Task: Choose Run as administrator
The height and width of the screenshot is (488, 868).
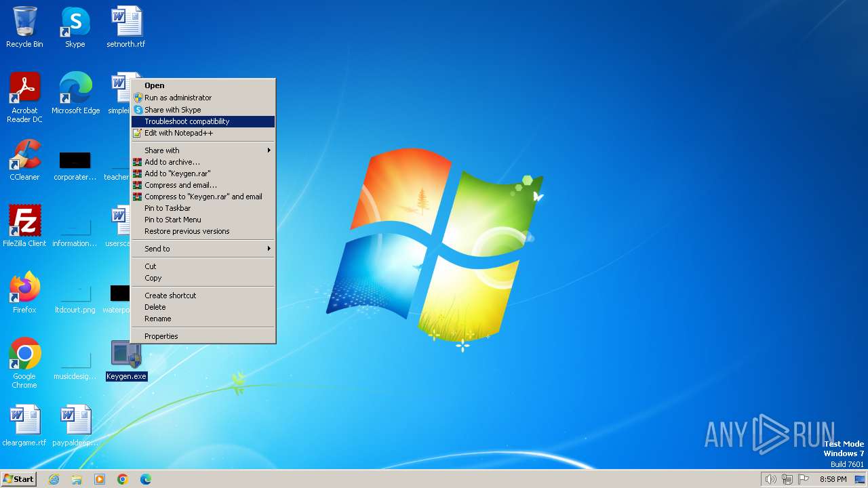Action: coord(203,98)
